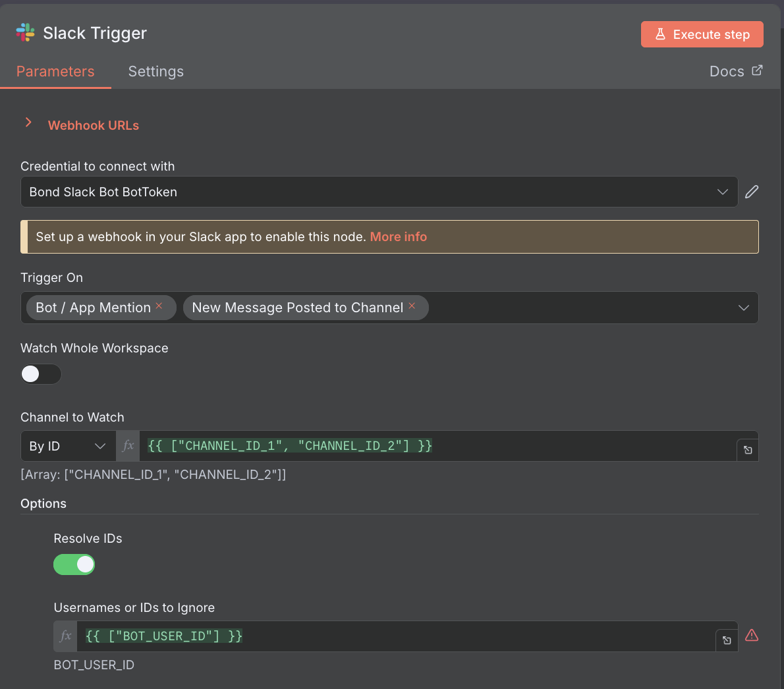Click the warning triangle next to the ignore field

(x=752, y=635)
